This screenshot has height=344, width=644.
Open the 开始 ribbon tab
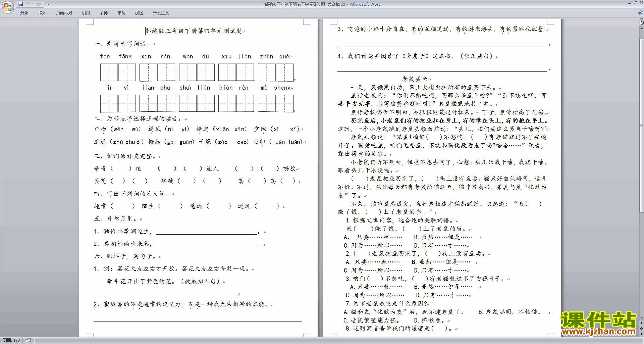pyautogui.click(x=24, y=13)
